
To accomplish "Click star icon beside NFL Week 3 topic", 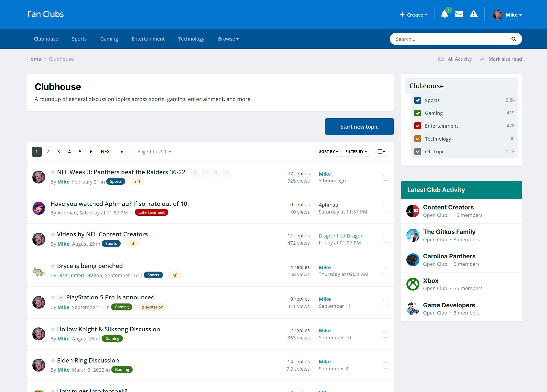I will 53,172.
